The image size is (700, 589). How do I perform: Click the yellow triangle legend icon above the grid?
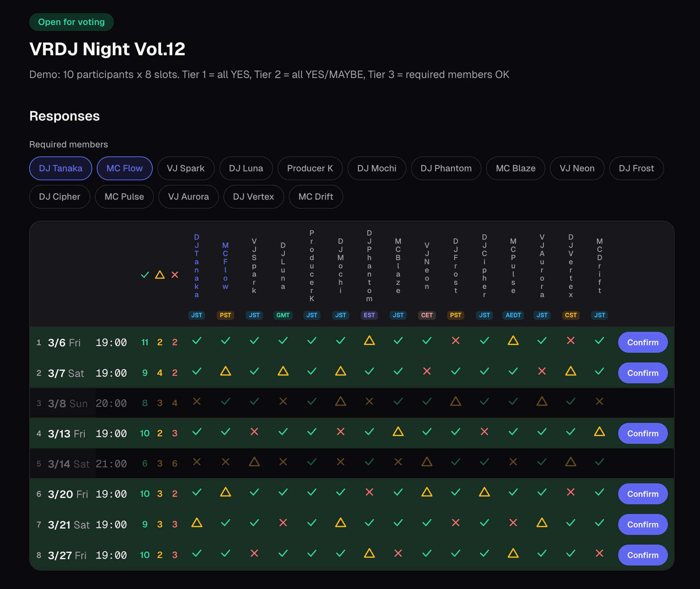click(x=160, y=275)
